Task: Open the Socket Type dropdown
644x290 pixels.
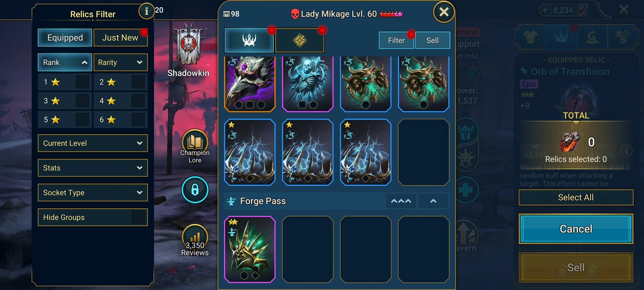Action: point(93,193)
